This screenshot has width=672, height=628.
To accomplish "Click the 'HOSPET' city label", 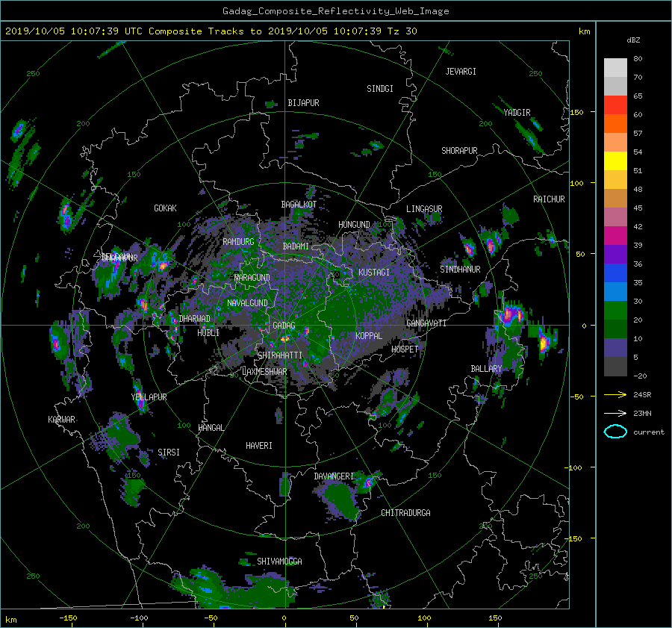I will point(405,349).
